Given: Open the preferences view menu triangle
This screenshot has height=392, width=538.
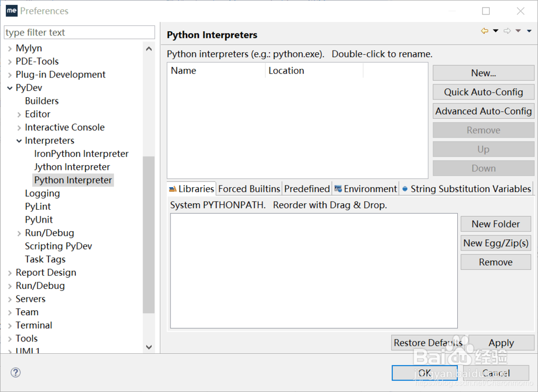Looking at the screenshot, I should 529,31.
